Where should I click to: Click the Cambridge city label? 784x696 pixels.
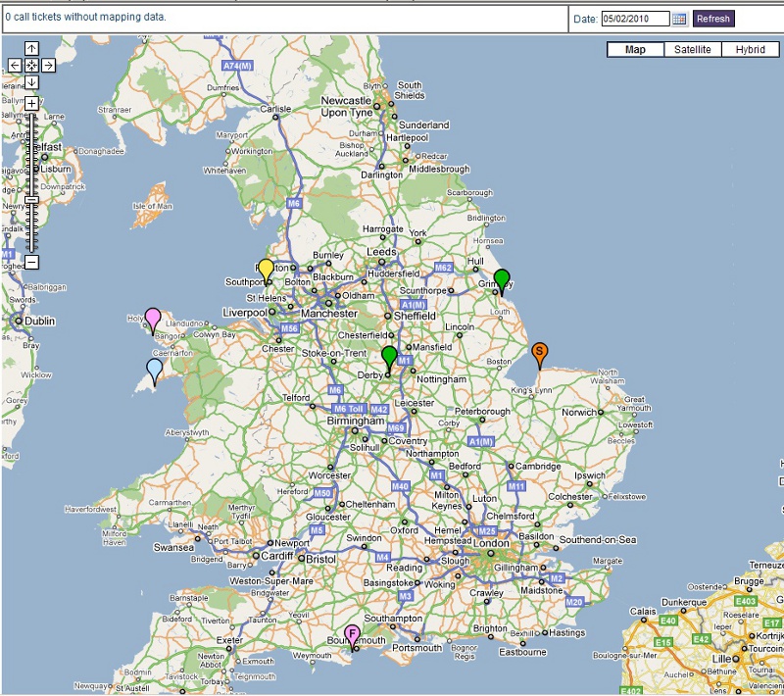pyautogui.click(x=538, y=466)
